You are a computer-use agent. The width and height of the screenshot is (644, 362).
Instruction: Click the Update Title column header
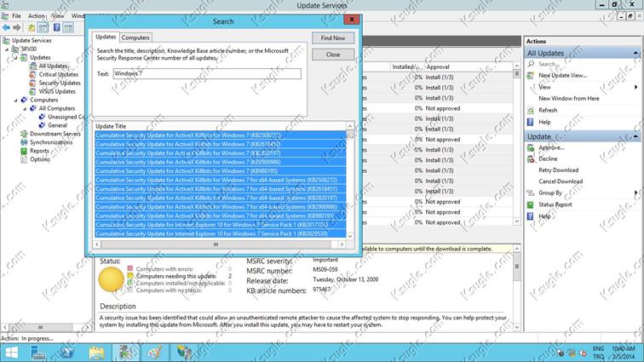220,126
